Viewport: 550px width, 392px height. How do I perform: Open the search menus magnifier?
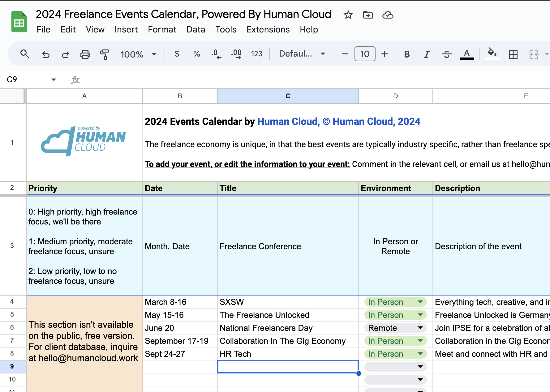(25, 54)
